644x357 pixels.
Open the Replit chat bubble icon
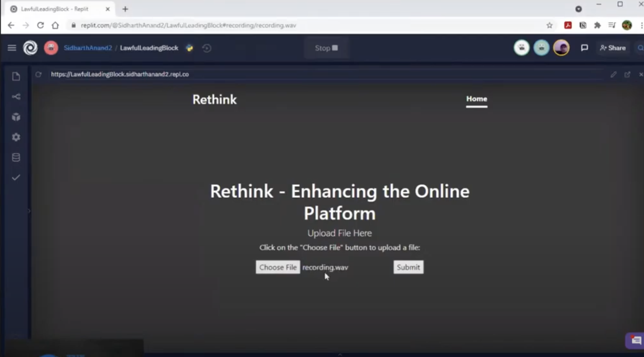[584, 48]
